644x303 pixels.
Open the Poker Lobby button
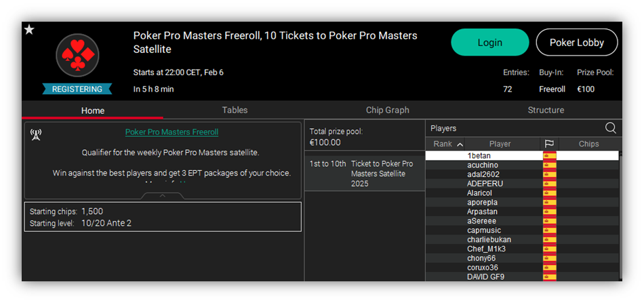click(x=577, y=42)
